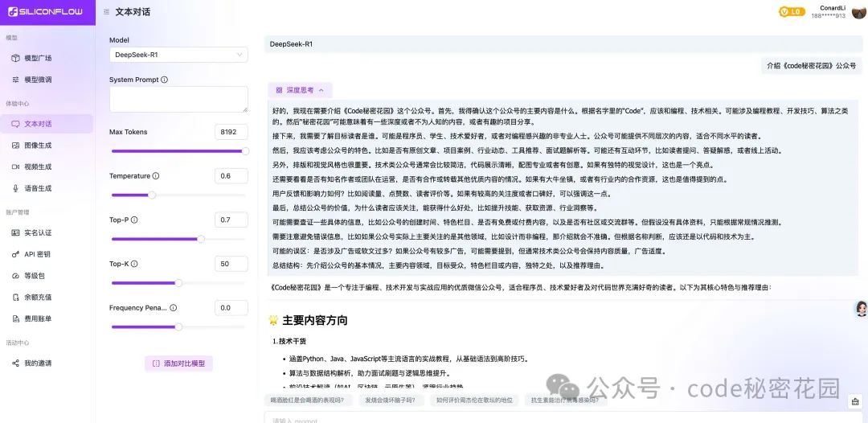The width and height of the screenshot is (868, 423).
Task: Click the user message 介绍《code秘密花园》公众号
Action: tap(812, 65)
